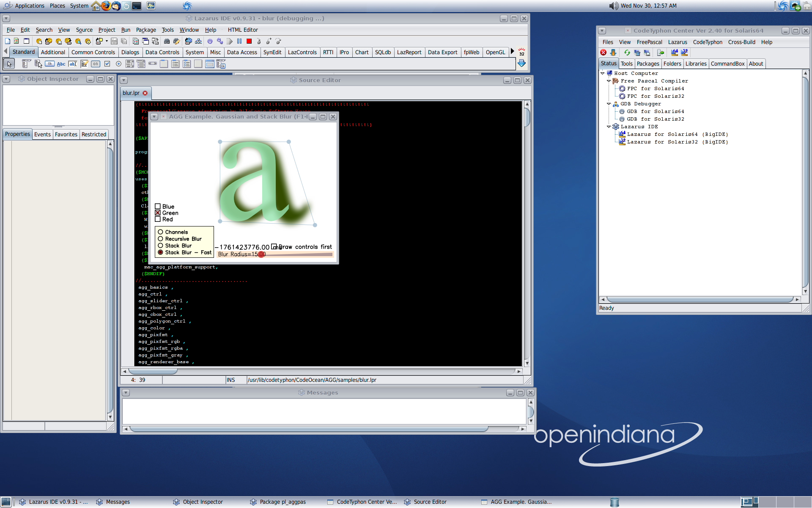Select the TToggleBox 'on' component icon
The image size is (812, 508).
click(x=96, y=64)
